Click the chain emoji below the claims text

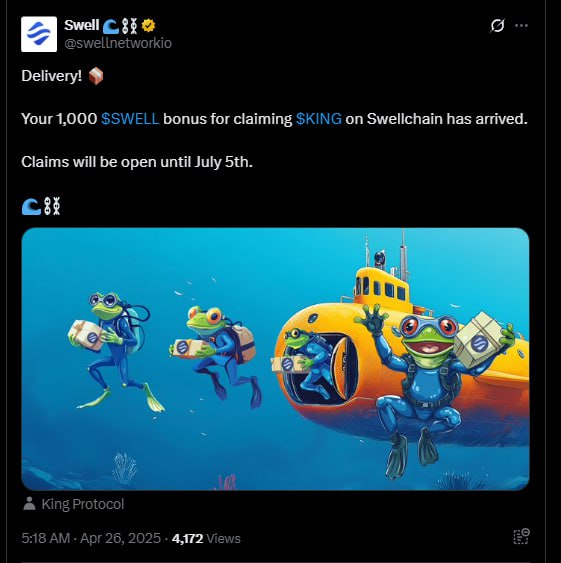click(52, 206)
